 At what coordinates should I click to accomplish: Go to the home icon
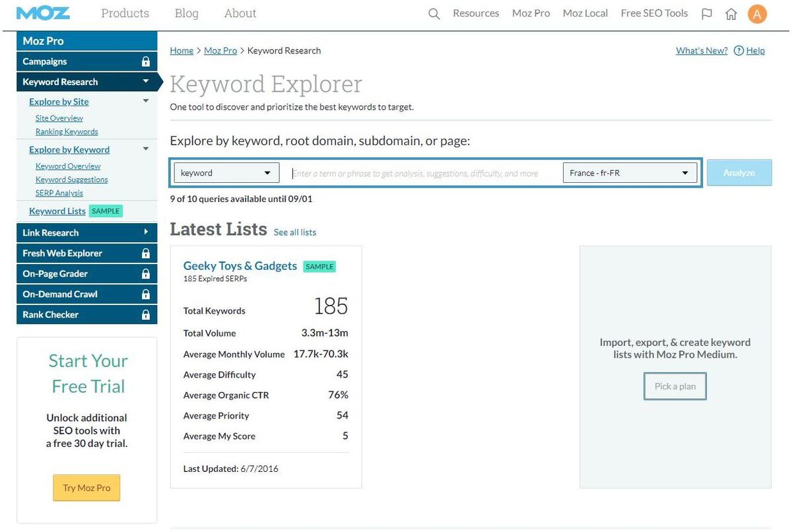(731, 14)
